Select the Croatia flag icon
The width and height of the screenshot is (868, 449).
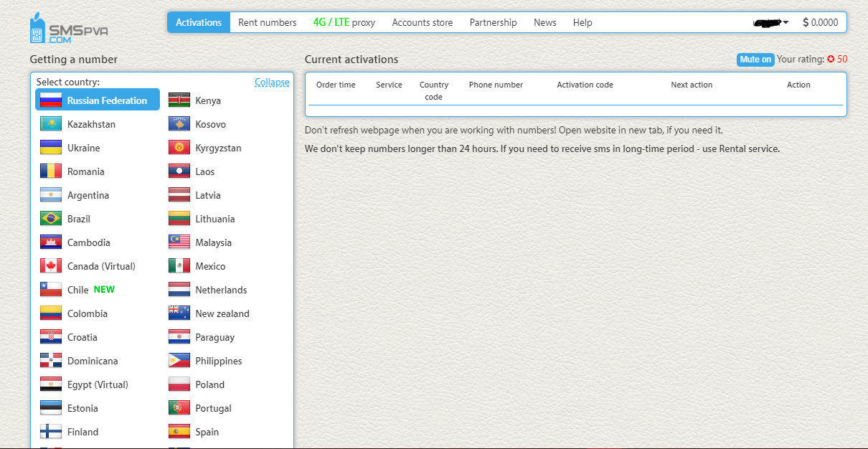click(51, 337)
